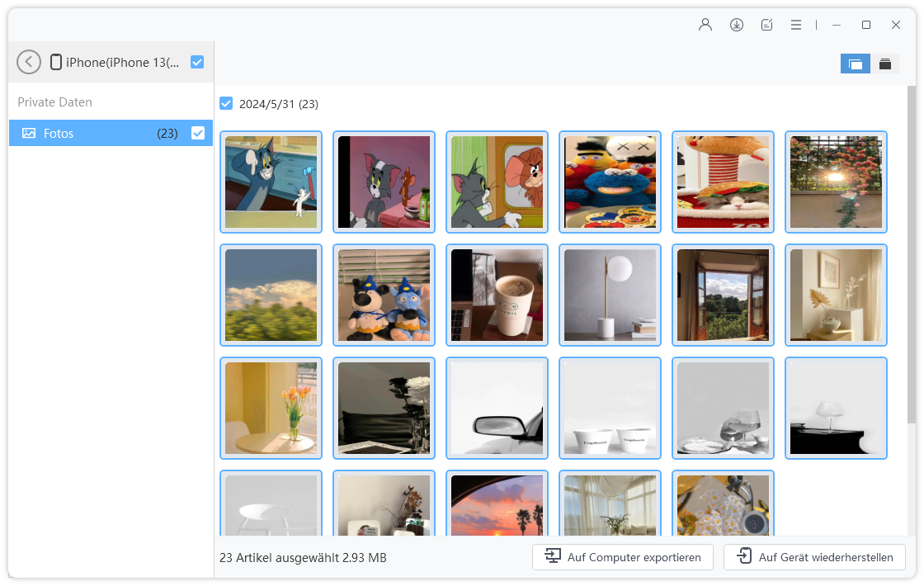Open the user account icon
Image resolution: width=924 pixels, height=586 pixels.
point(705,25)
